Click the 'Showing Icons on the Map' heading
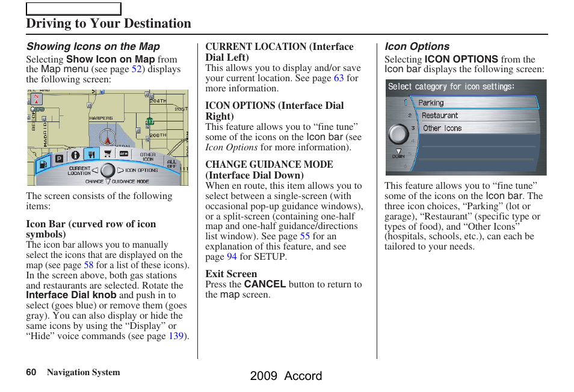This screenshot has width=574, height=392. [x=93, y=46]
